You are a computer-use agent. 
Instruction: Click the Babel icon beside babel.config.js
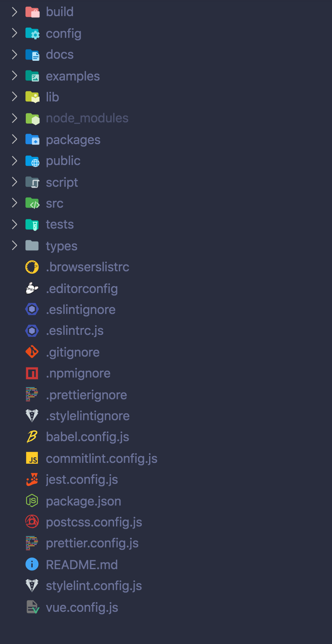click(32, 437)
